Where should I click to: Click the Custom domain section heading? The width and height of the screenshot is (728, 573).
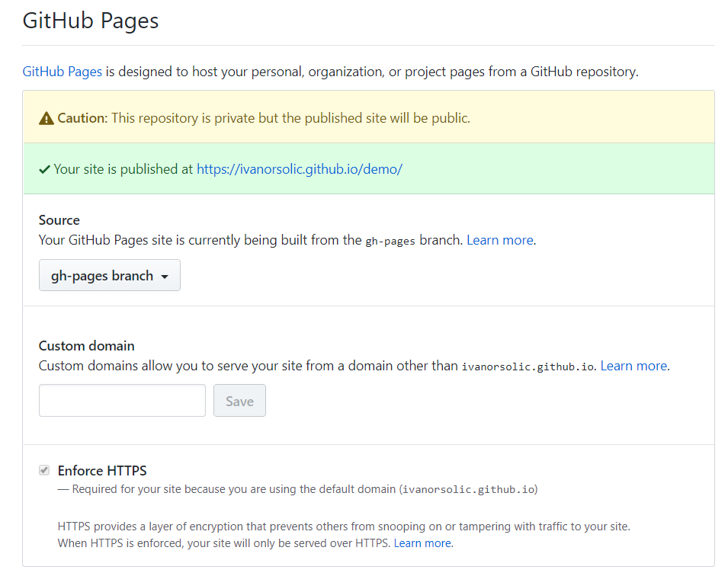coord(86,346)
